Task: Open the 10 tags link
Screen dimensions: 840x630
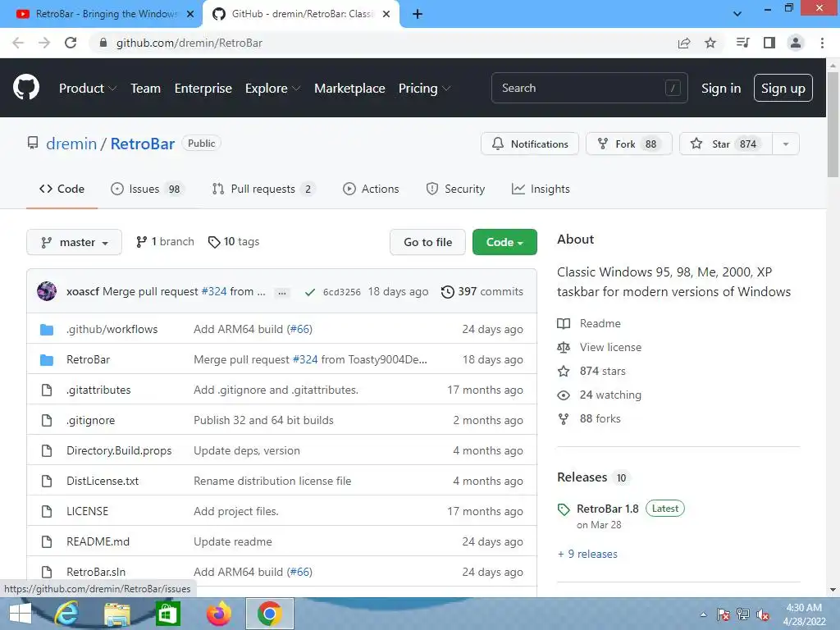Action: pos(234,242)
